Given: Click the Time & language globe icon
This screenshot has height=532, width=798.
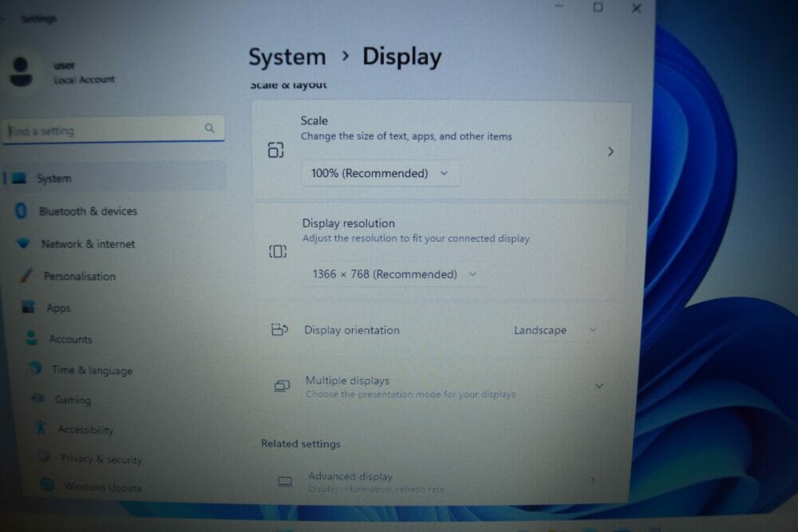Looking at the screenshot, I should [x=35, y=368].
